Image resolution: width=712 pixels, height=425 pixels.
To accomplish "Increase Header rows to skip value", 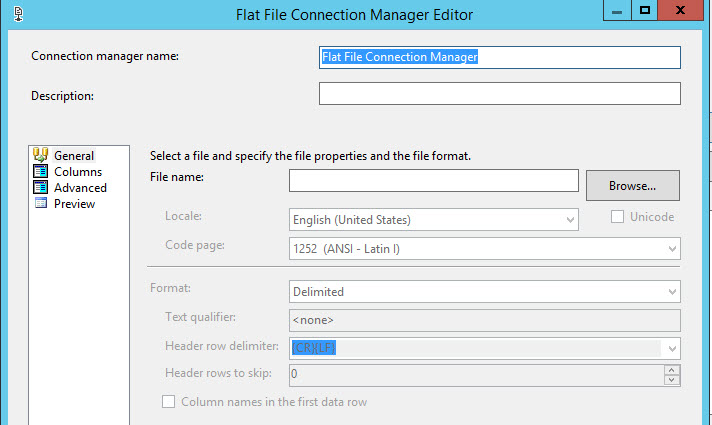I will [x=672, y=370].
